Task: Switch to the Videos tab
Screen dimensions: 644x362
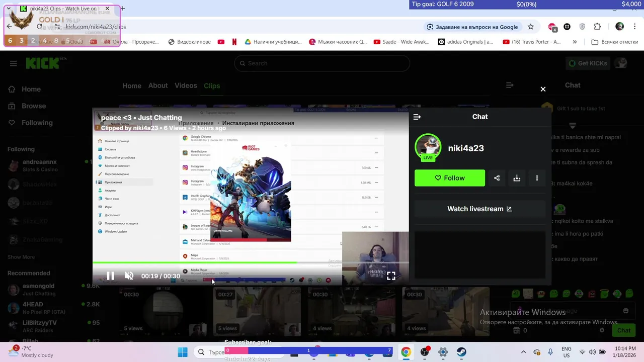Action: tap(186, 85)
